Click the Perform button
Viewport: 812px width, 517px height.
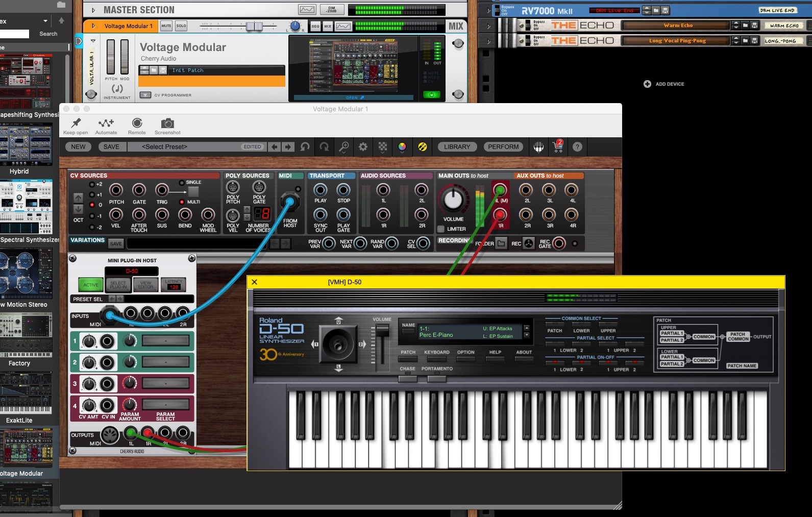pos(503,147)
